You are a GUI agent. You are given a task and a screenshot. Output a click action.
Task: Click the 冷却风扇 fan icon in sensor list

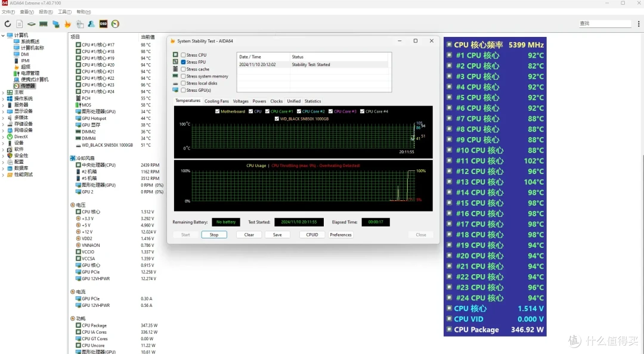[73, 158]
